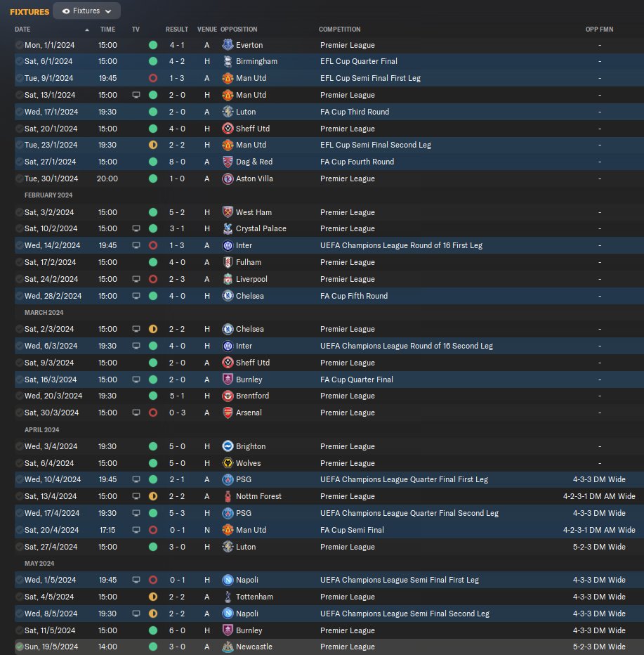Screen dimensions: 644x655
Task: Click Burnley badge on 16/3/2024 row
Action: coord(228,380)
